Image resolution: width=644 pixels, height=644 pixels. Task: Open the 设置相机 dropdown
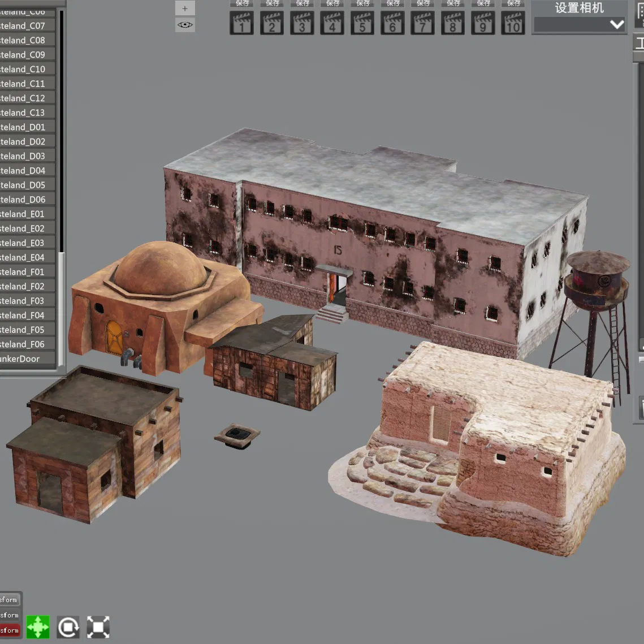[x=579, y=25]
